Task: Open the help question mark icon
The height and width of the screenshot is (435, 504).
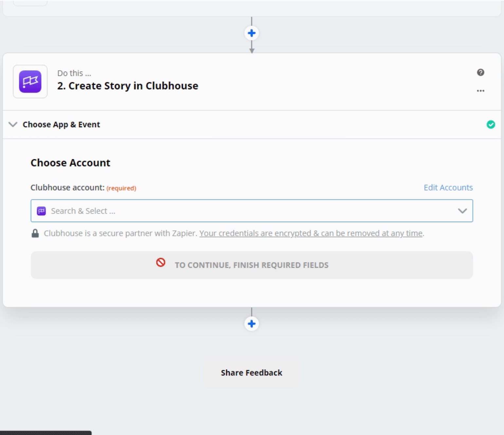Action: pyautogui.click(x=480, y=72)
